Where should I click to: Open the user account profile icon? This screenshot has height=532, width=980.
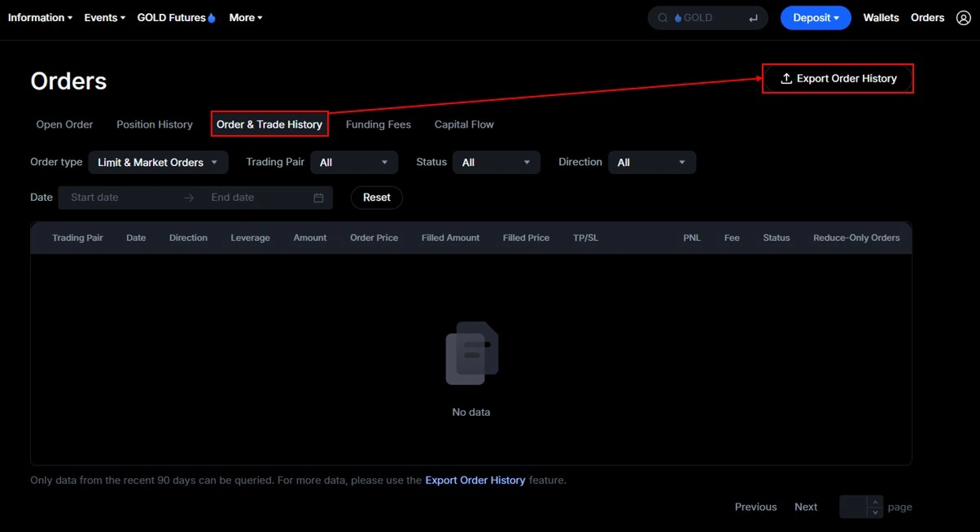pos(964,18)
